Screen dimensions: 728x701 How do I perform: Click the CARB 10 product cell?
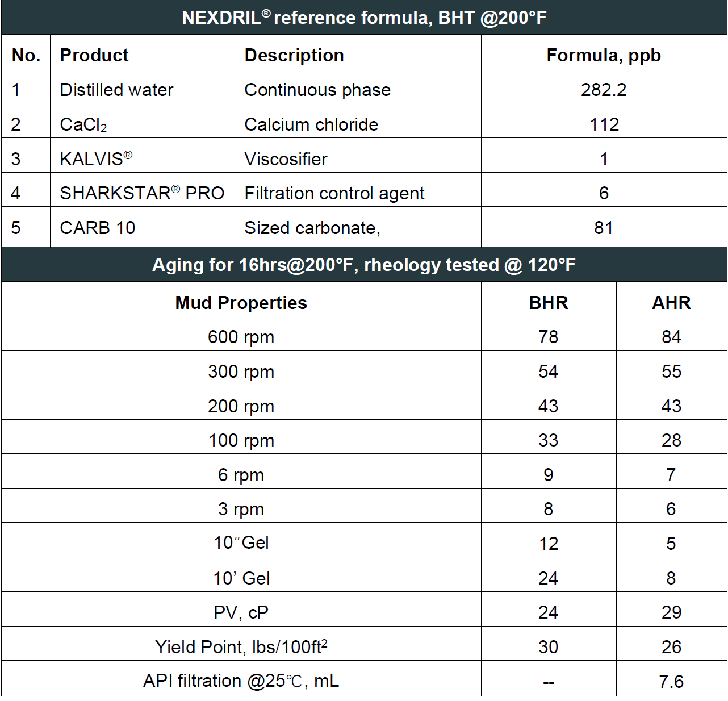click(98, 228)
